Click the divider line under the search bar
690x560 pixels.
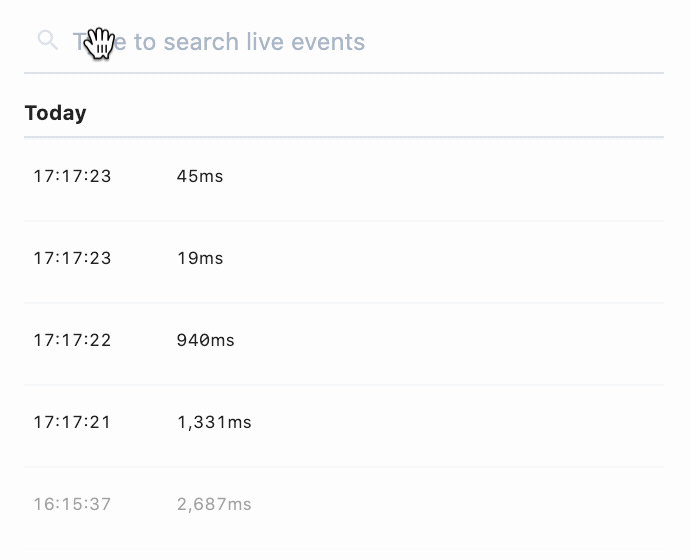(344, 73)
